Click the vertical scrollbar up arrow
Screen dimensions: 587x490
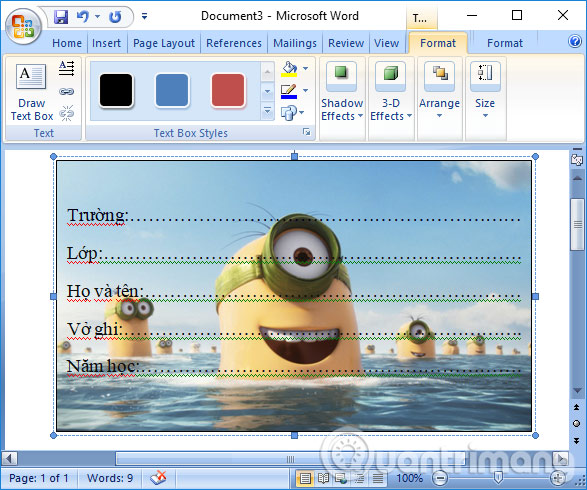coord(577,179)
